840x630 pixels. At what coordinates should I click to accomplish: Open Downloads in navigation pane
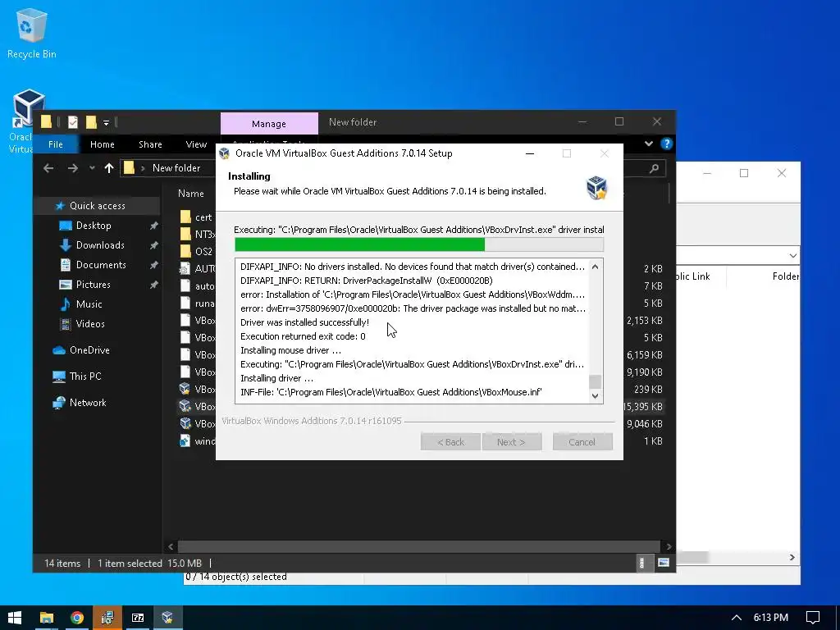(x=99, y=245)
